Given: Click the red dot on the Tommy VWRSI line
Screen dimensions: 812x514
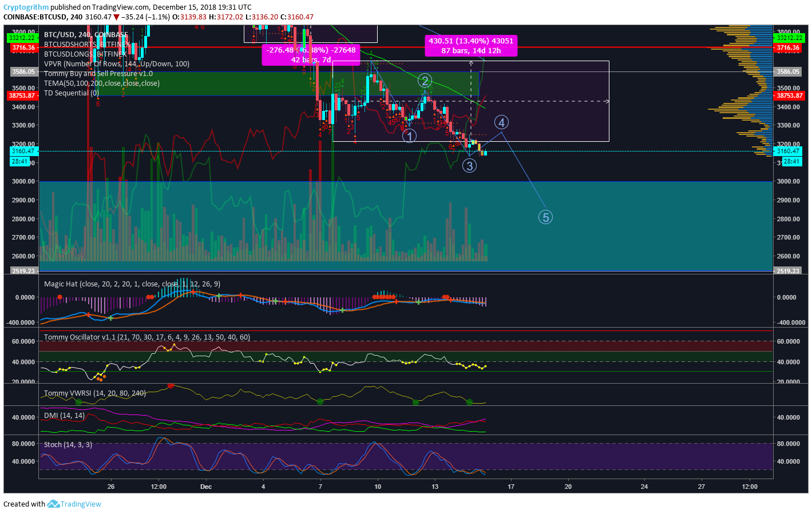Looking at the screenshot, I should pyautogui.click(x=171, y=386).
